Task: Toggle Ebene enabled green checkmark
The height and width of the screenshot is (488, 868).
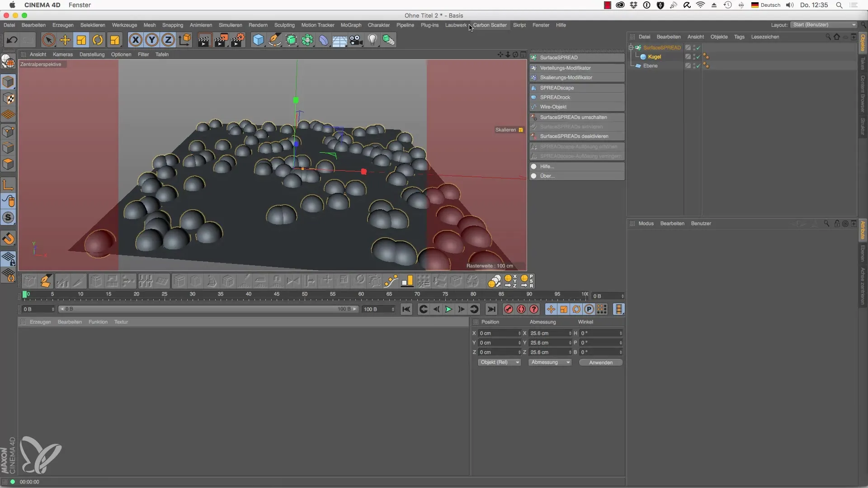Action: tap(698, 66)
